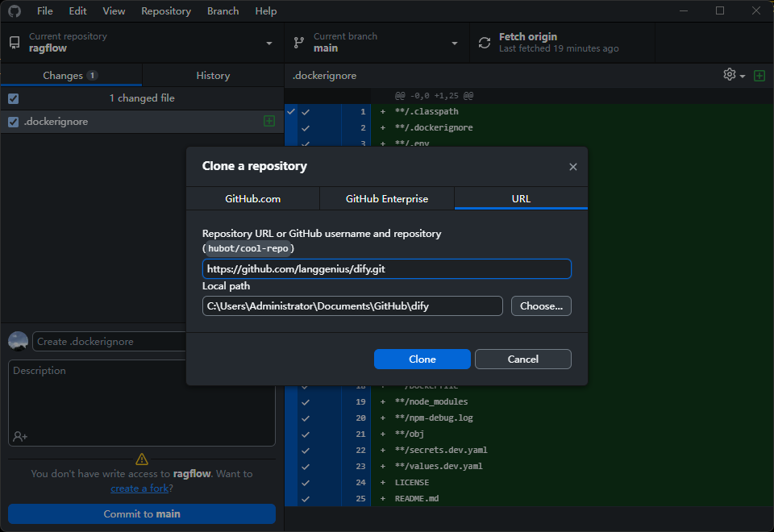Click the **/values.dev.yaml diff line

coord(439,467)
